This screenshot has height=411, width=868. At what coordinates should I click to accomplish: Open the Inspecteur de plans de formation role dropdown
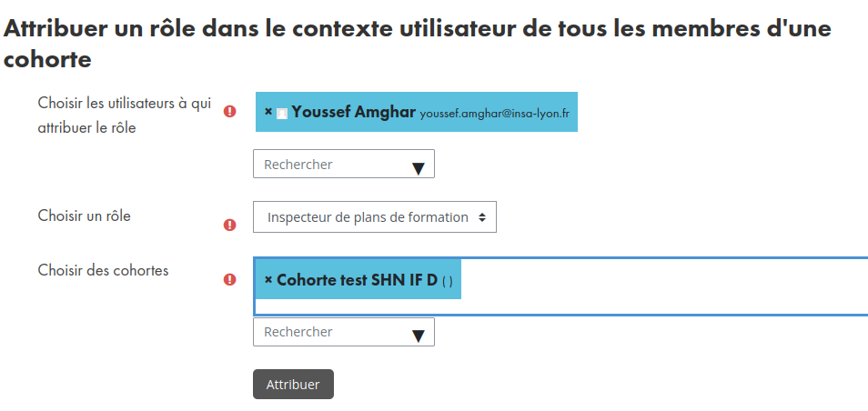pos(375,216)
